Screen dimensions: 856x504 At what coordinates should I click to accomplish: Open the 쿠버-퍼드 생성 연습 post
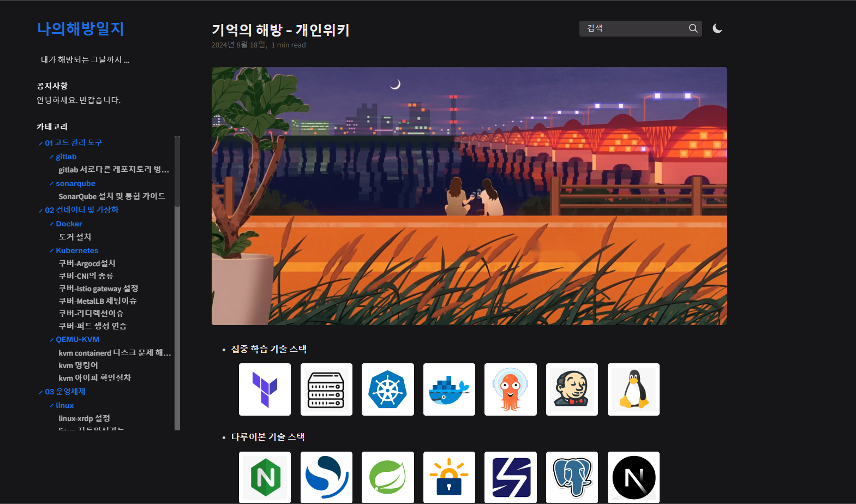93,326
